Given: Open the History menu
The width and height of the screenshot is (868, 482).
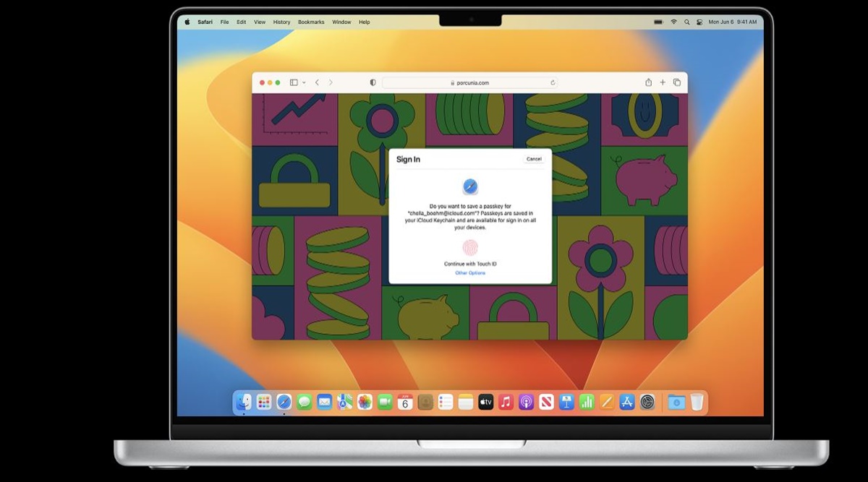Looking at the screenshot, I should [x=281, y=22].
